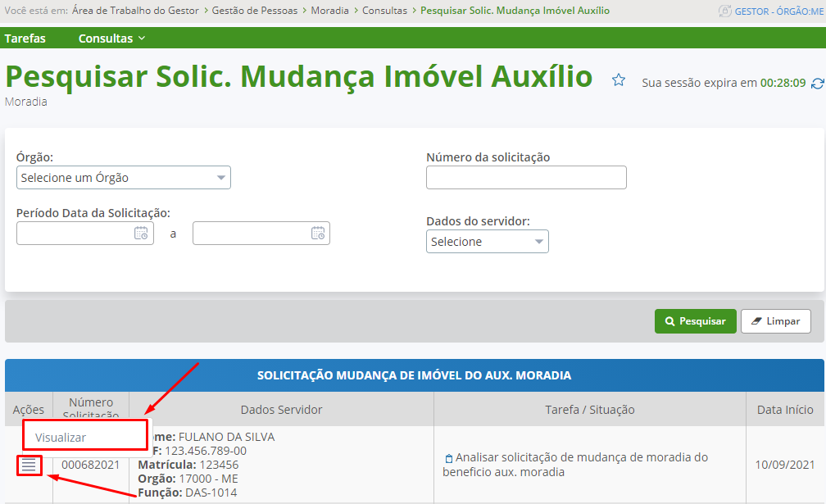Click Analisar solicitação de mudança task text

[x=575, y=465]
